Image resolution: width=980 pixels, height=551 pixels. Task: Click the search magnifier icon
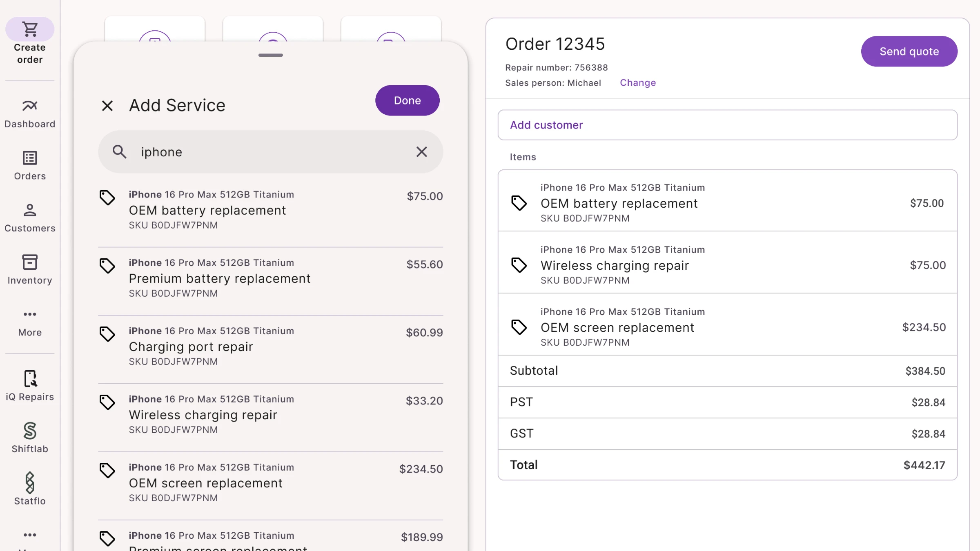point(119,152)
